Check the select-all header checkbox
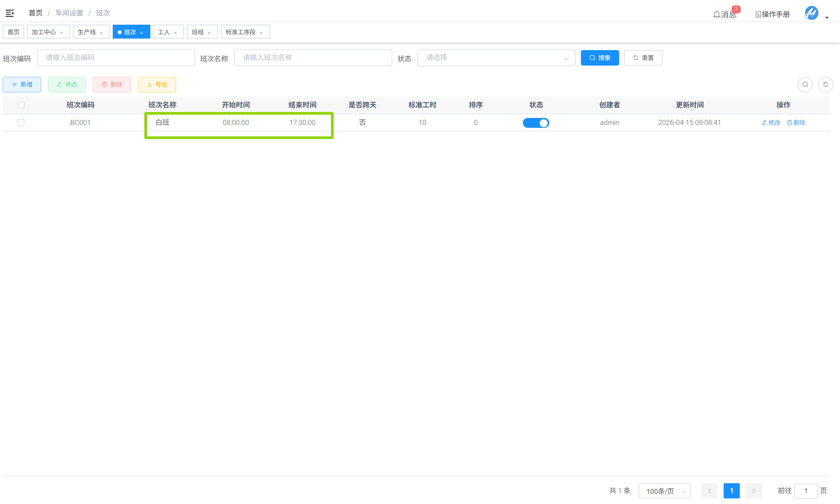This screenshot has height=504, width=840. [x=21, y=105]
